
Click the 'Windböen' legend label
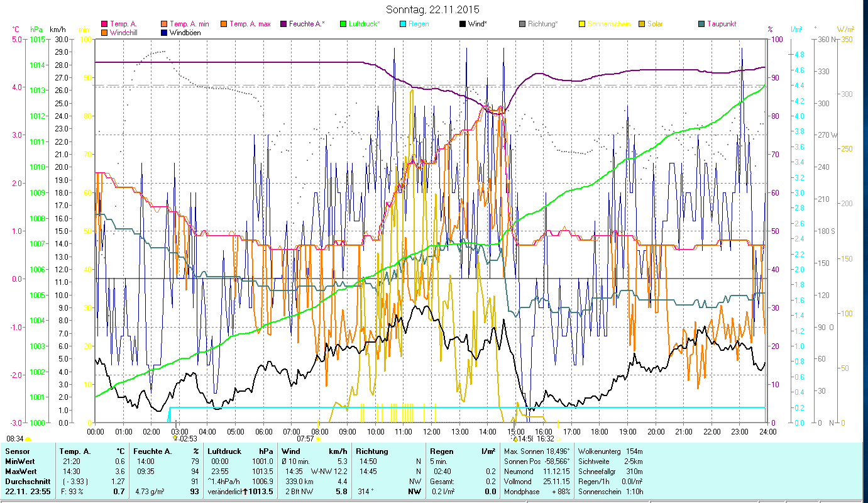tap(185, 33)
